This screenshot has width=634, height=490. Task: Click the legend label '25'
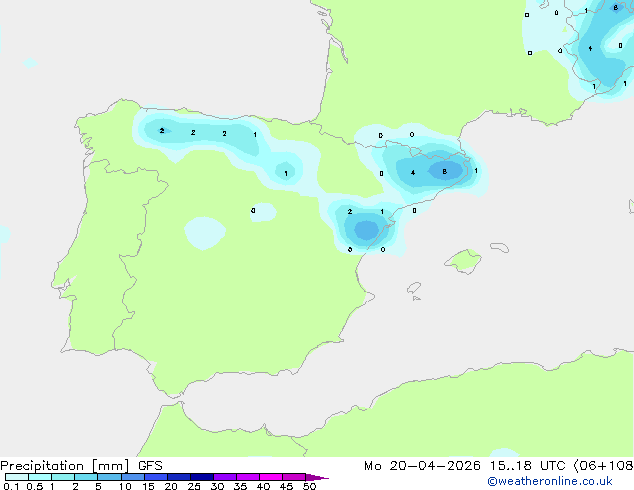point(194,486)
